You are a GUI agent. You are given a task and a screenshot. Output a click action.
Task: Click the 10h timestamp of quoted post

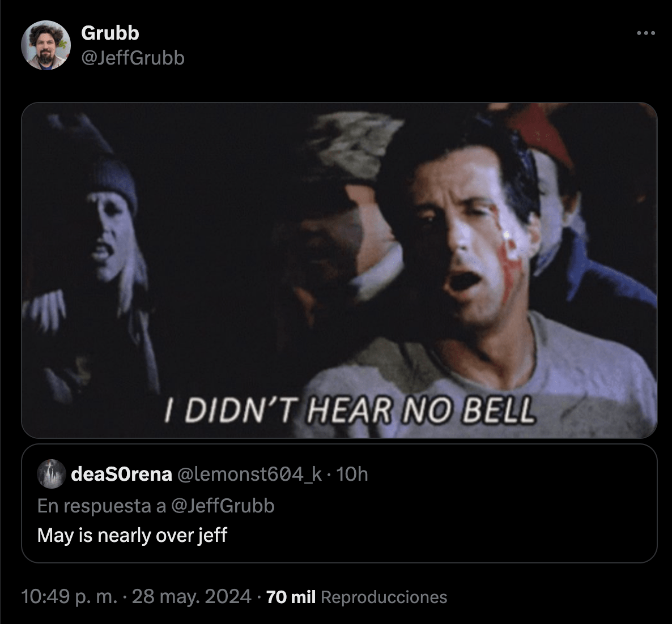(352, 474)
